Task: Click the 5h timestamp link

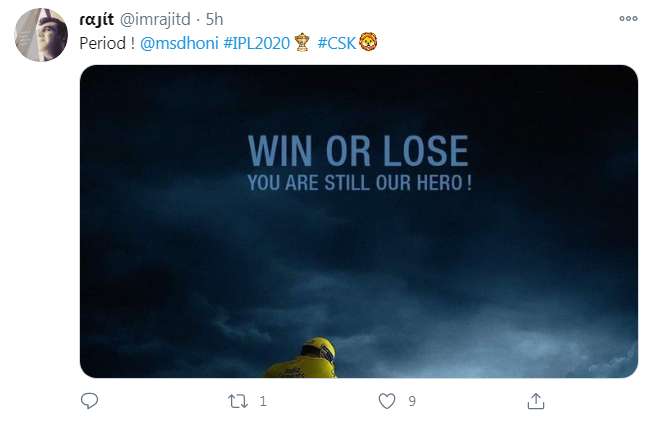Action: pyautogui.click(x=214, y=19)
